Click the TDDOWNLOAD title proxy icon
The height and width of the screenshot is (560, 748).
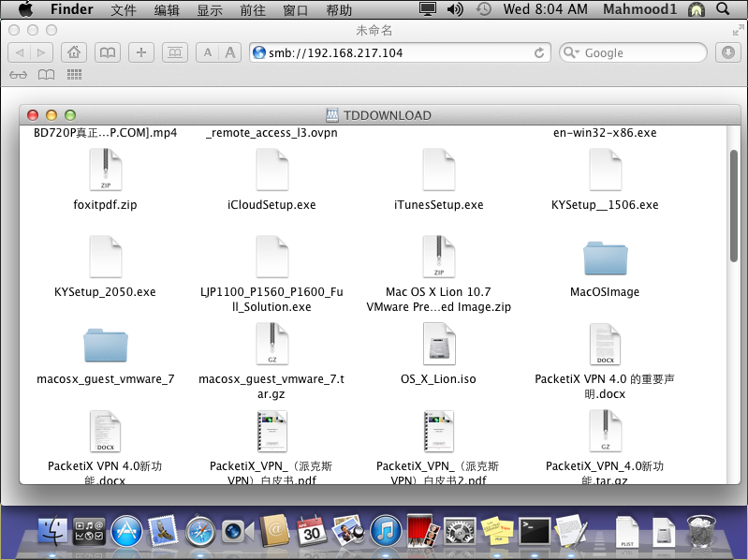[332, 115]
